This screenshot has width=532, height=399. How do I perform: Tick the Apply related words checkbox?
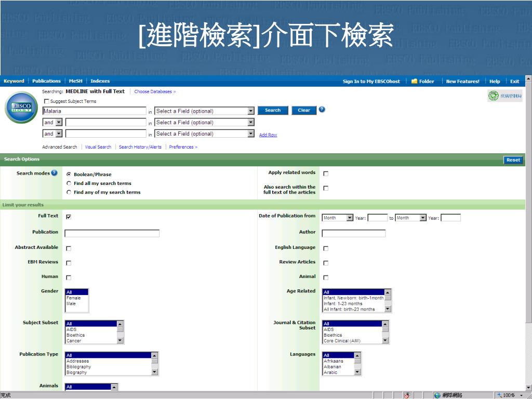326,174
